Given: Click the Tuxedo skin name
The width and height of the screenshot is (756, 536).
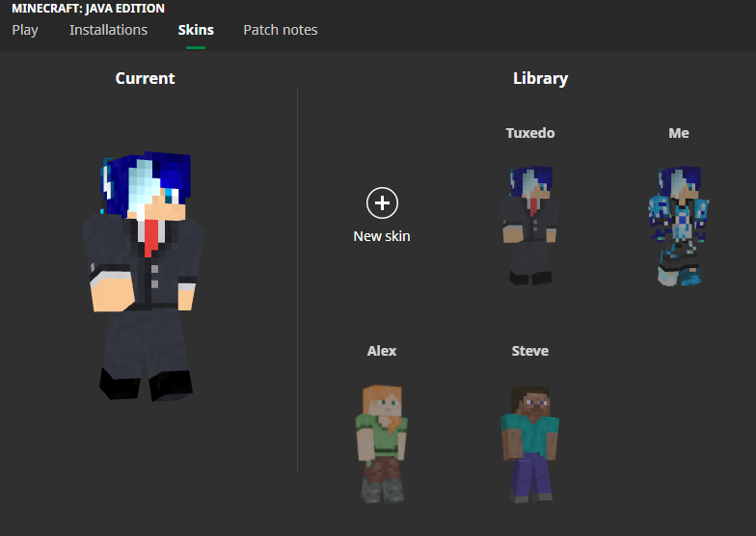Looking at the screenshot, I should [530, 133].
